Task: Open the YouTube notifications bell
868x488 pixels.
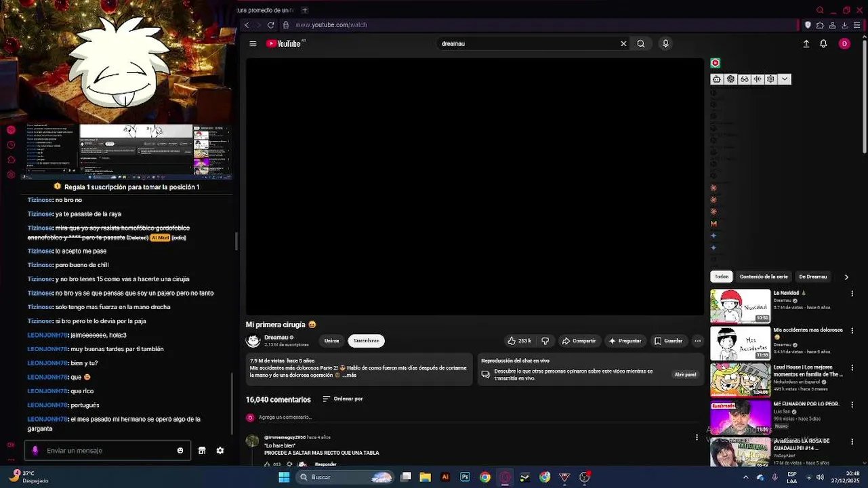Action: [x=823, y=43]
